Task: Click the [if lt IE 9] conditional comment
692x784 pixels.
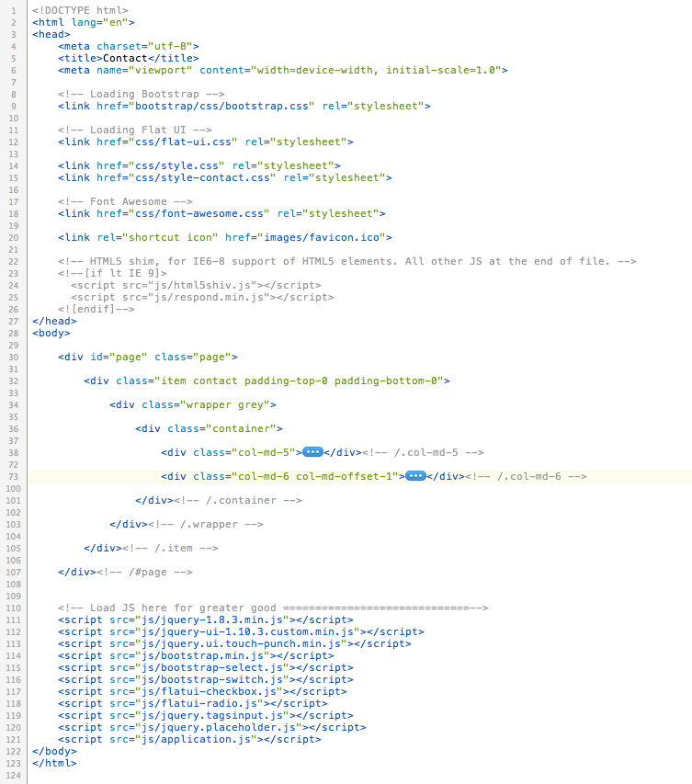Action: pyautogui.click(x=112, y=274)
